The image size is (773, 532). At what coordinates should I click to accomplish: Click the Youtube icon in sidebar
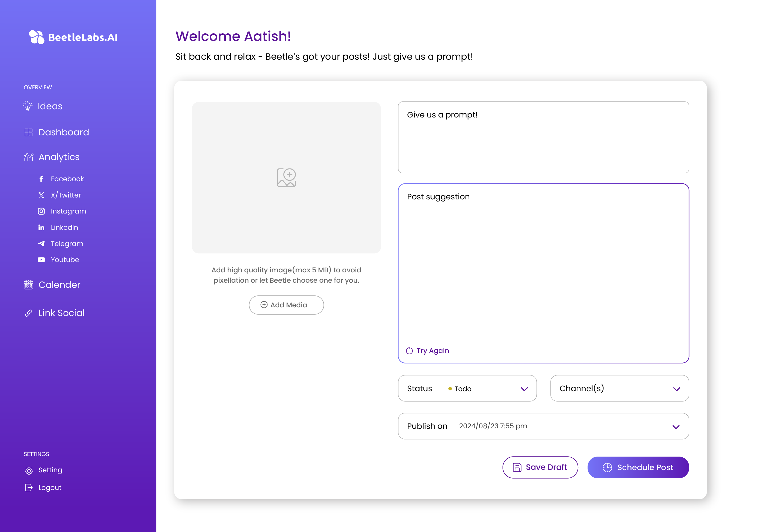[x=41, y=260]
